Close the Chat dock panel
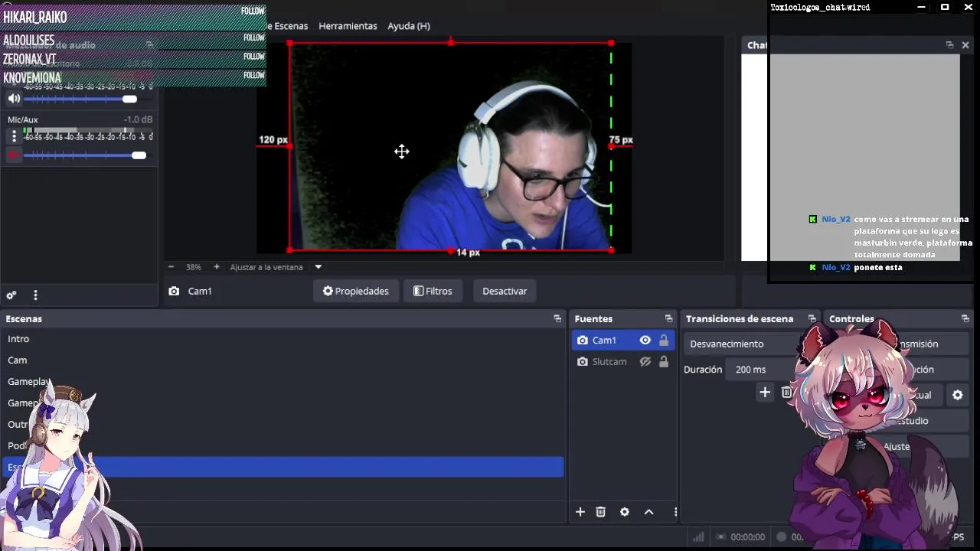This screenshot has height=551, width=980. (x=965, y=45)
